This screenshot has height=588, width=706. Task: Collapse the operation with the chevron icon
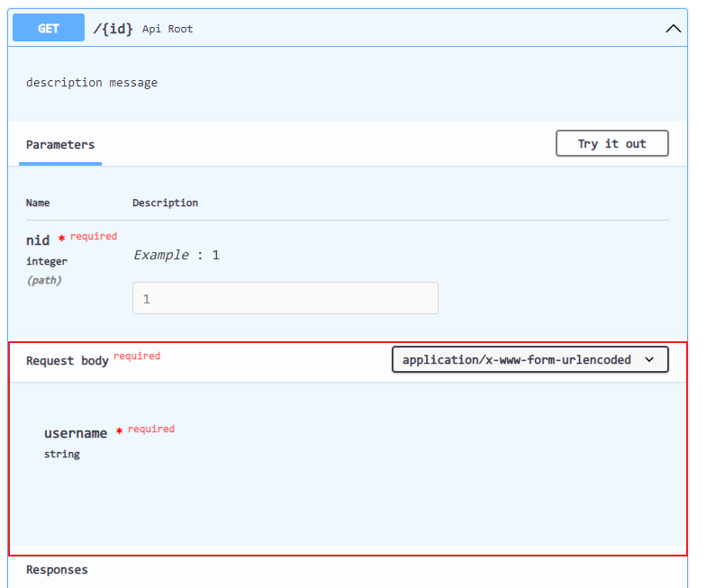coord(673,29)
